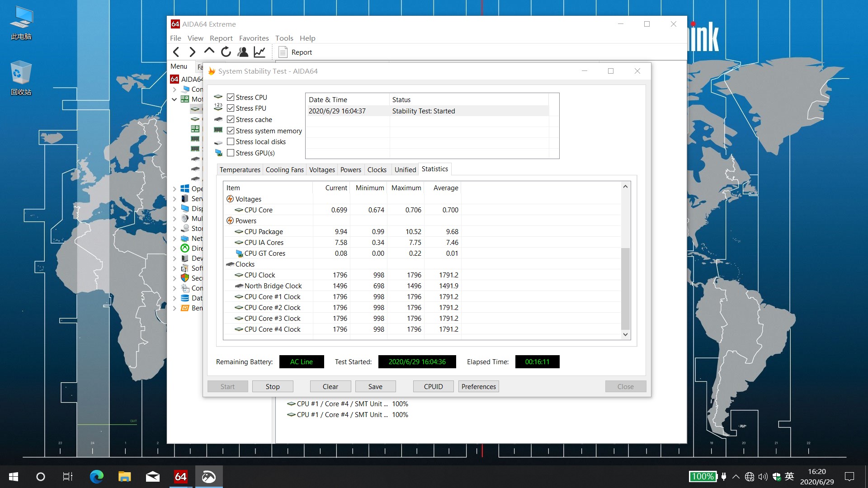868x488 pixels.
Task: Open the Tools menu
Action: pyautogui.click(x=284, y=38)
